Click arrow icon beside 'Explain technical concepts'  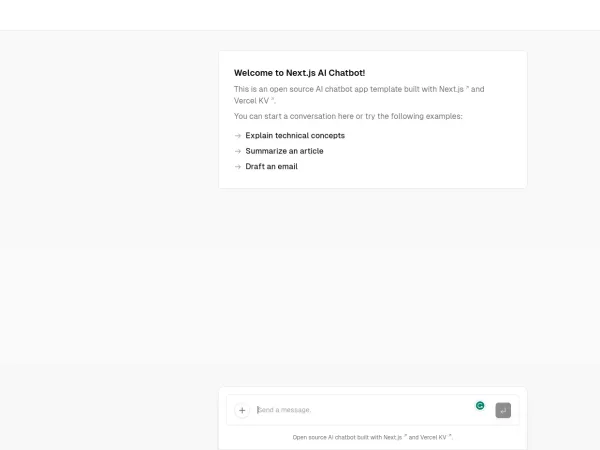click(238, 136)
